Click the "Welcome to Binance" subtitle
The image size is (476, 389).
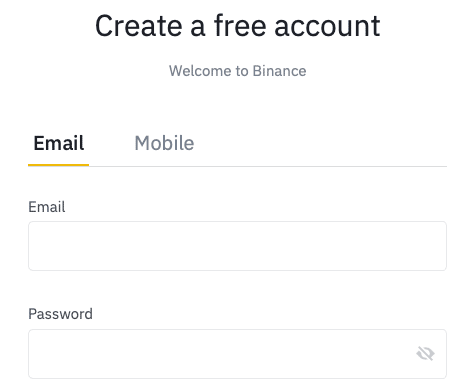[237, 71]
